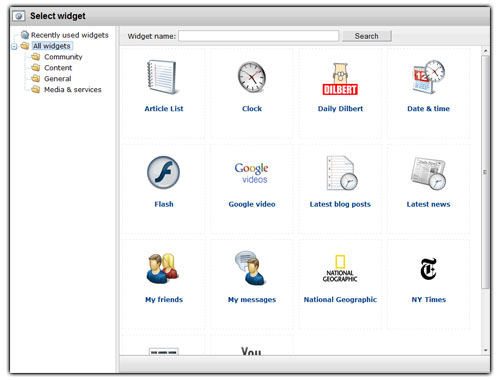Click the Date & time link
Image resolution: width=500 pixels, height=380 pixels.
click(x=428, y=109)
